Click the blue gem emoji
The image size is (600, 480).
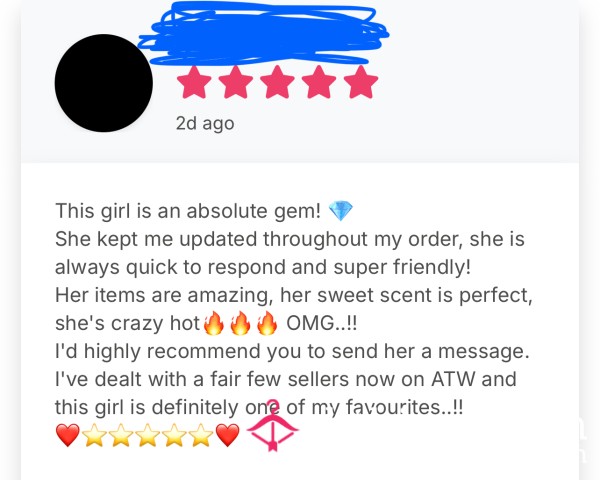pyautogui.click(x=341, y=211)
